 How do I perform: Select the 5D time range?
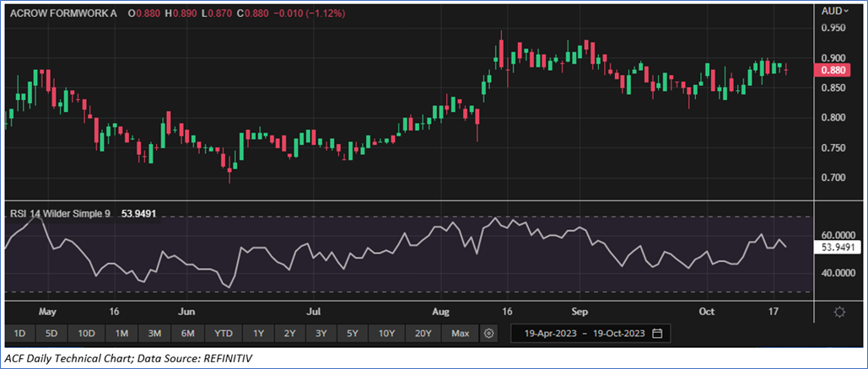point(51,334)
